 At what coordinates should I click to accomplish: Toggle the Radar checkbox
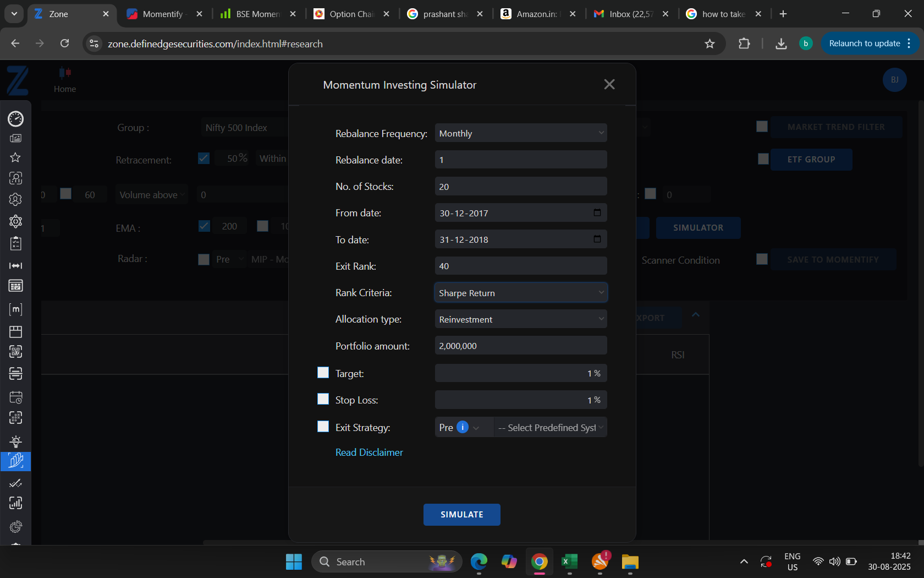pyautogui.click(x=204, y=259)
